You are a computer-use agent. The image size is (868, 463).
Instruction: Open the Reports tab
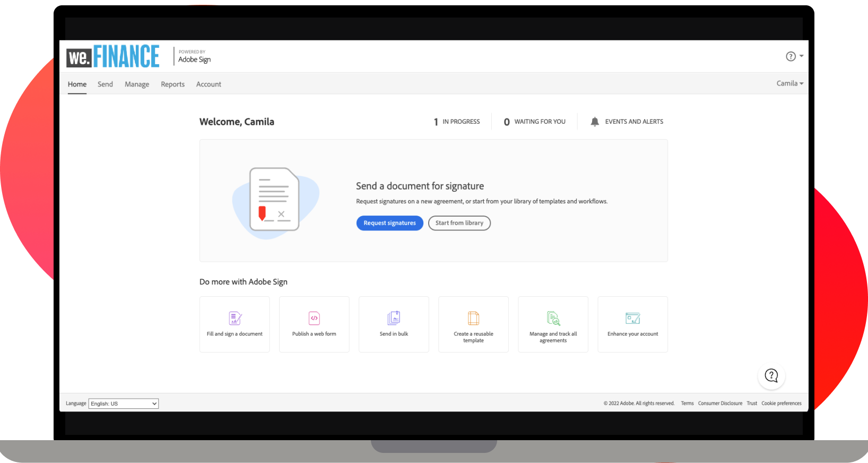click(x=173, y=84)
